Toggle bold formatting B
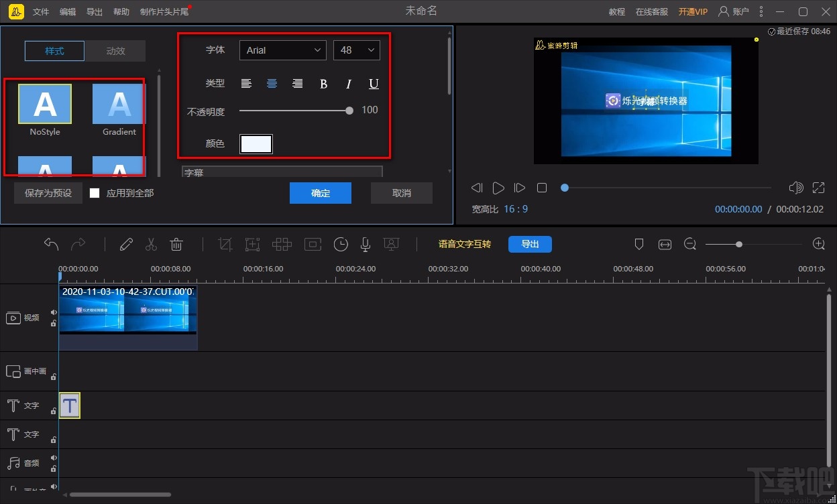 click(323, 84)
